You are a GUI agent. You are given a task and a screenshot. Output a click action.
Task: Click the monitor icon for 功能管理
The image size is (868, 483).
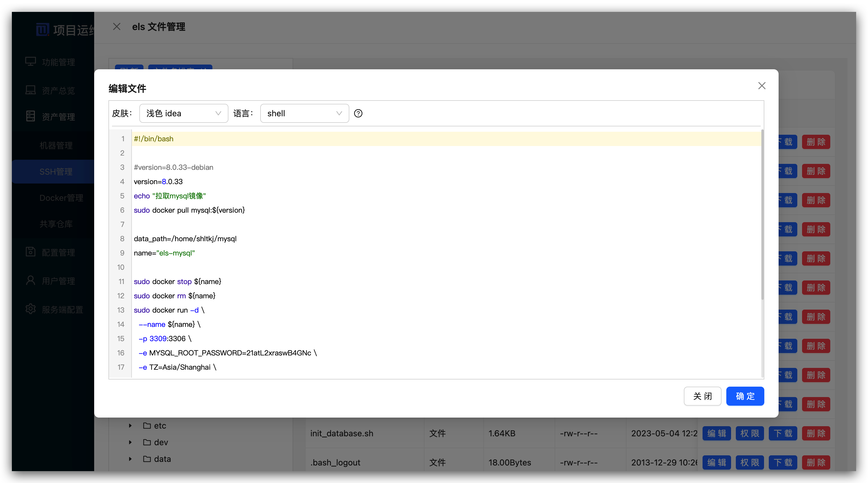click(x=31, y=62)
